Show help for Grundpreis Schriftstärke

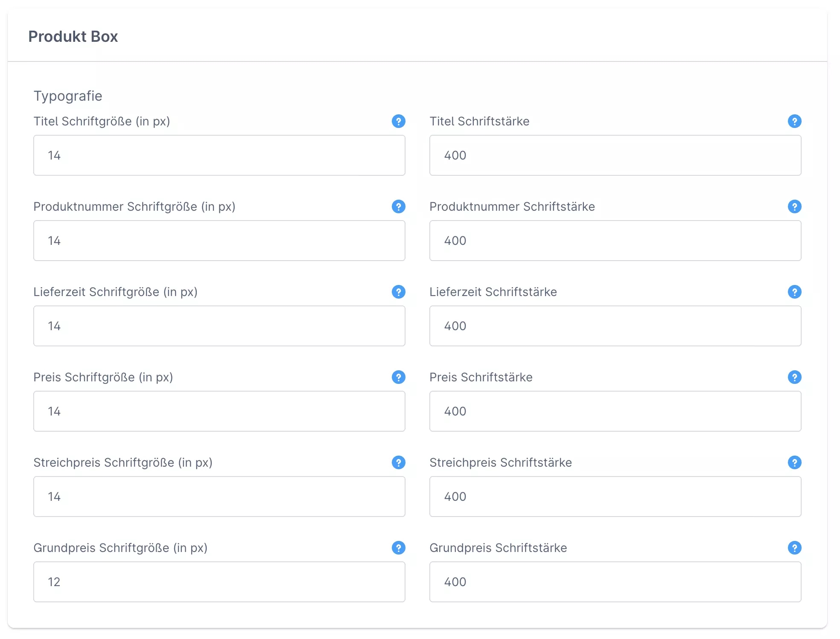point(794,548)
